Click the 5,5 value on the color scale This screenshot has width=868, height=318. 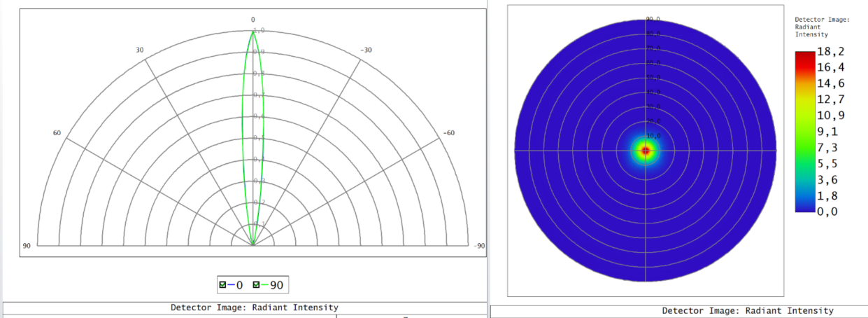pyautogui.click(x=827, y=163)
